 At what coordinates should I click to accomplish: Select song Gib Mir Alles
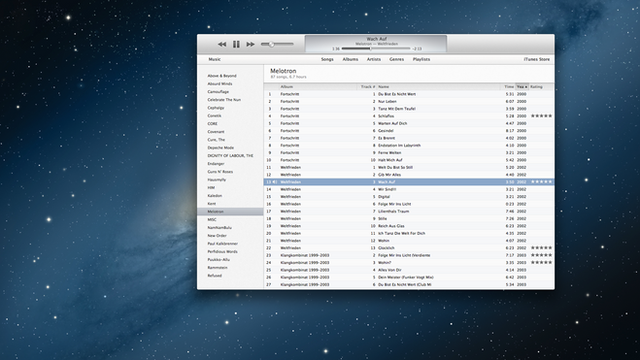[389, 175]
